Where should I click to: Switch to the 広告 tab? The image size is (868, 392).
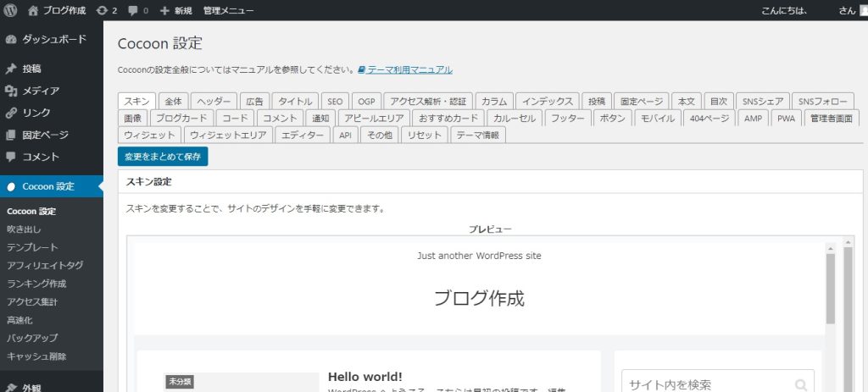coord(254,102)
